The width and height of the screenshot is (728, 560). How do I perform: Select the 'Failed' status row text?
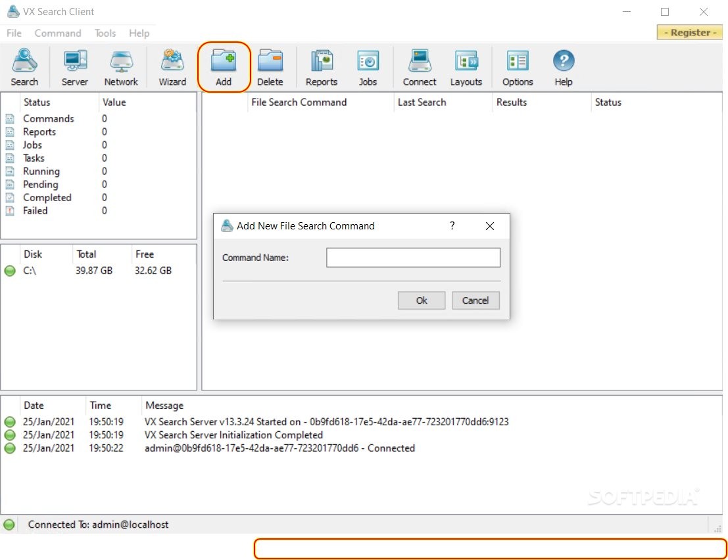(x=36, y=210)
